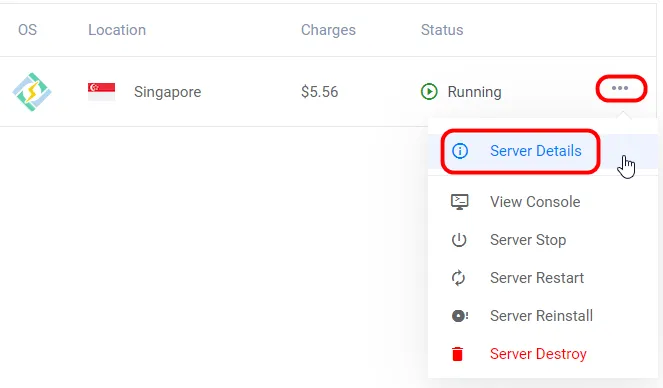Image resolution: width=663 pixels, height=388 pixels.
Task: Click the View Console monitor icon
Action: (x=460, y=202)
